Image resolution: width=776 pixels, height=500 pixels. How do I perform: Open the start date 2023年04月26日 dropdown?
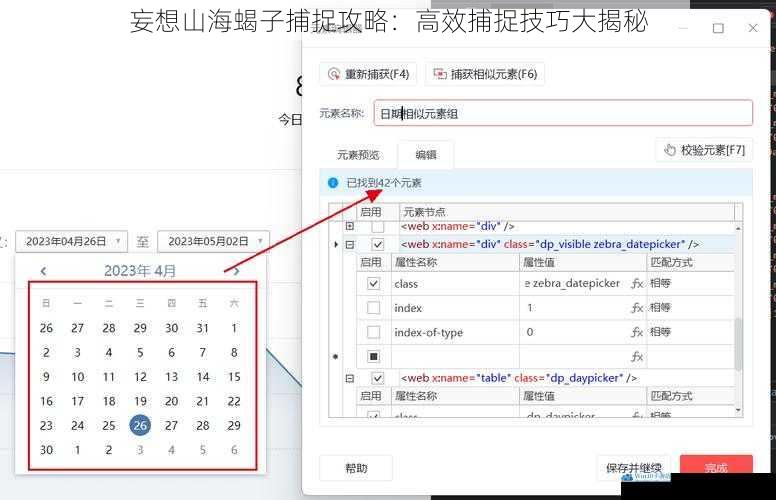click(x=71, y=242)
